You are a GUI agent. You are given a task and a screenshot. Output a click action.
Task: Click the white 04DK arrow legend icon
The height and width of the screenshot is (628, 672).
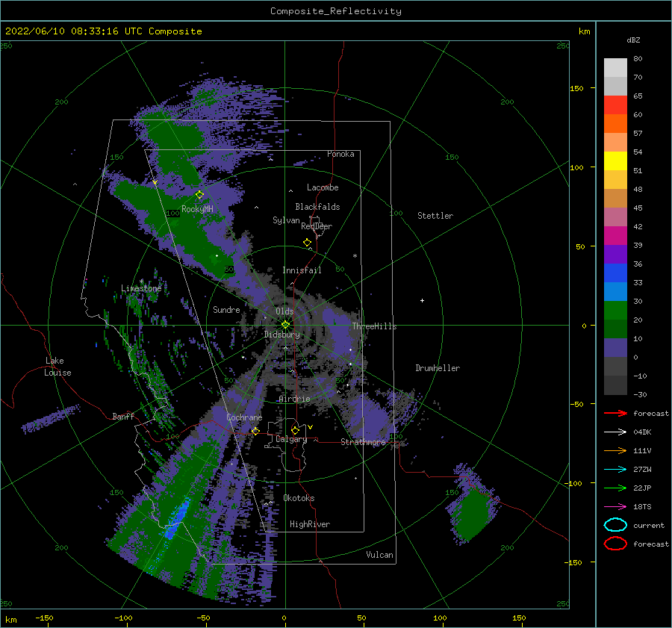(615, 432)
